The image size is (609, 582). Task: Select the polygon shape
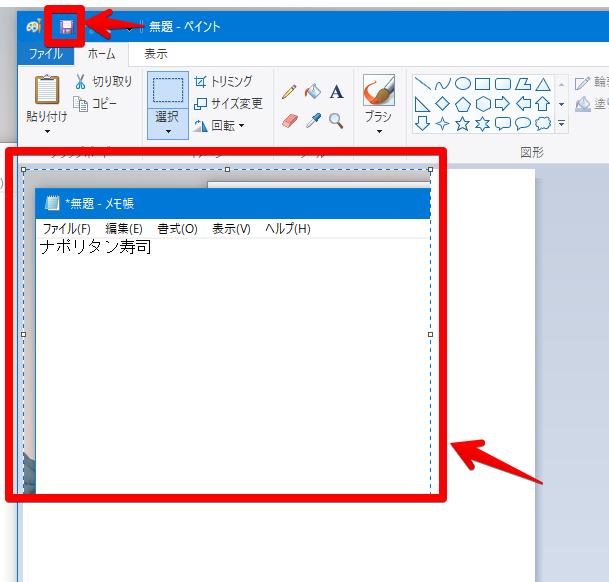click(x=523, y=84)
